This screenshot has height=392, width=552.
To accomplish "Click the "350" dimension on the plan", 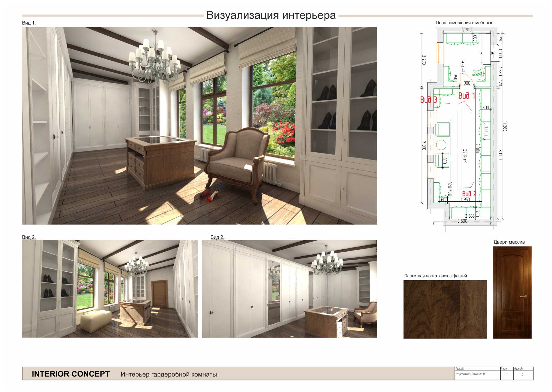I will click(455, 78).
